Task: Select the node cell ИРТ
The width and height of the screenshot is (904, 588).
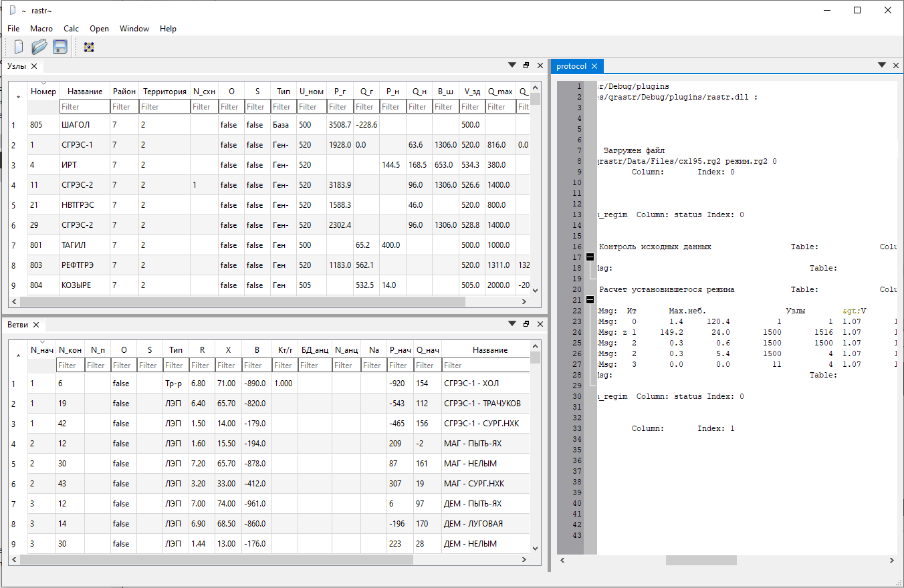Action: 85,165
